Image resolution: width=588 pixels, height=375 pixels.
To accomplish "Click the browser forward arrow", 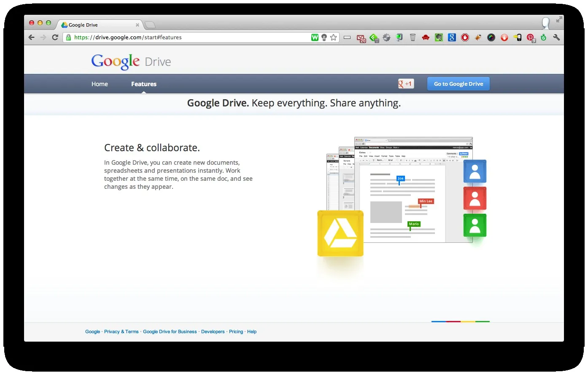I will click(43, 37).
